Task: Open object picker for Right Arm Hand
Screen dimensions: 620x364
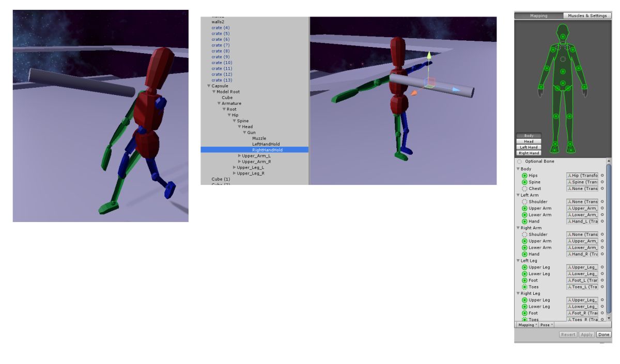Action: pyautogui.click(x=602, y=254)
